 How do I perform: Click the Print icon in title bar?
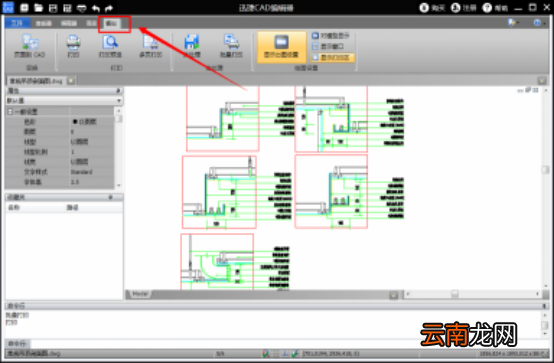(x=82, y=8)
